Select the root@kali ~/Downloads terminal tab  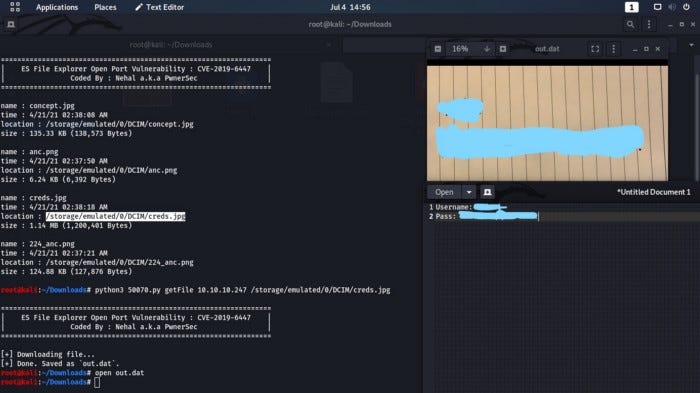click(x=171, y=45)
